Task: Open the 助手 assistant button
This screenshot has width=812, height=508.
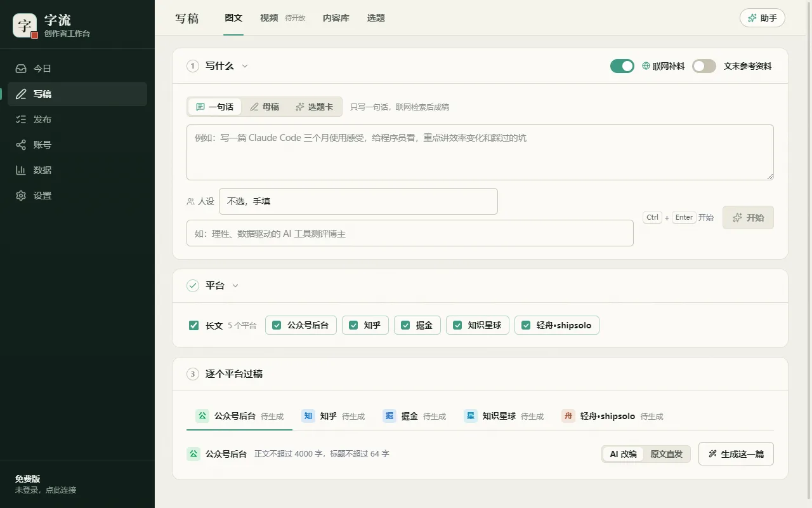Action: (763, 18)
